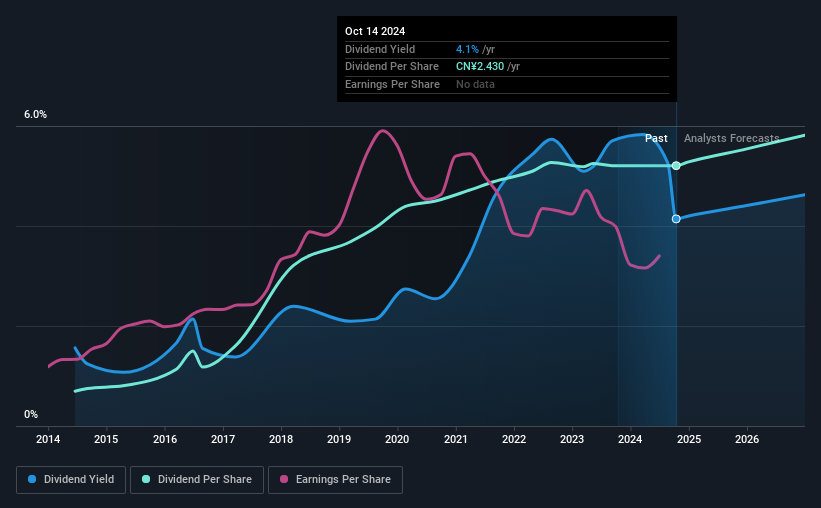
Task: Click the 2021 x-axis label
Action: (x=456, y=439)
